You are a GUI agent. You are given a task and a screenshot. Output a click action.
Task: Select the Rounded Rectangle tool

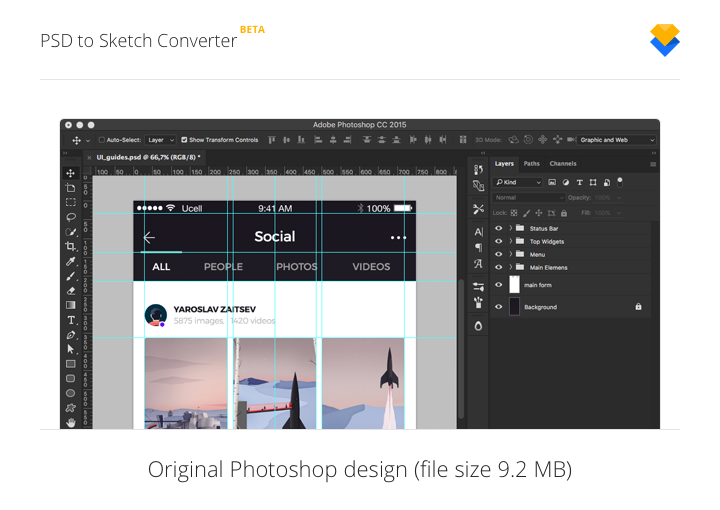pos(70,379)
